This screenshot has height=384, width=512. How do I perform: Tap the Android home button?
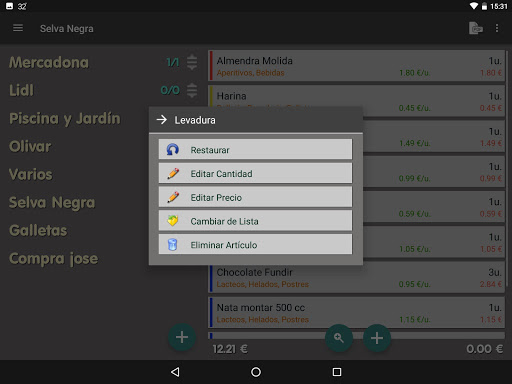click(x=256, y=372)
